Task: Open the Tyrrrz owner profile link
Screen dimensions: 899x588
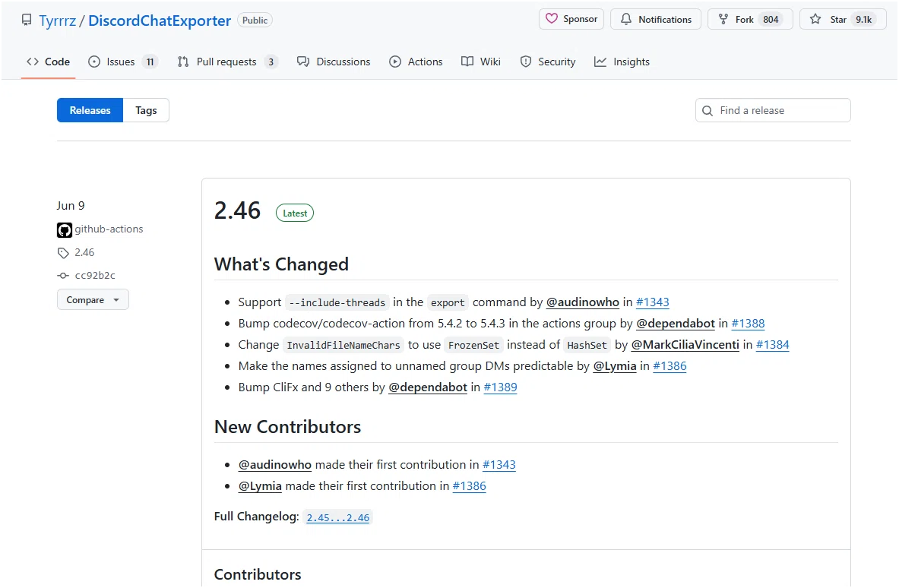Action: tap(57, 21)
